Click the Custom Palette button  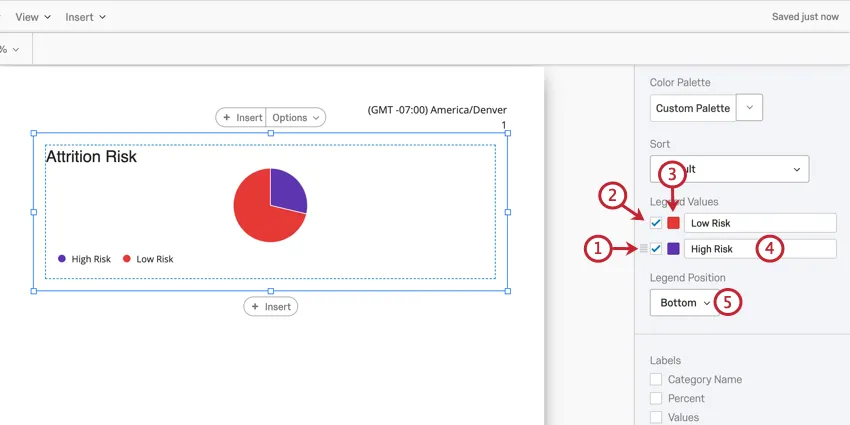[x=693, y=108]
